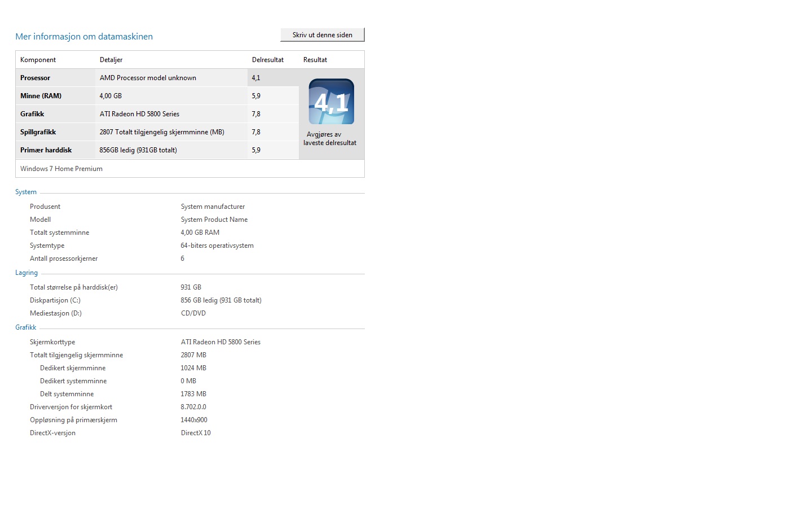Click the 'Mediestasjon (D:)' label
Viewport: 812px width, 508px height.
click(56, 313)
